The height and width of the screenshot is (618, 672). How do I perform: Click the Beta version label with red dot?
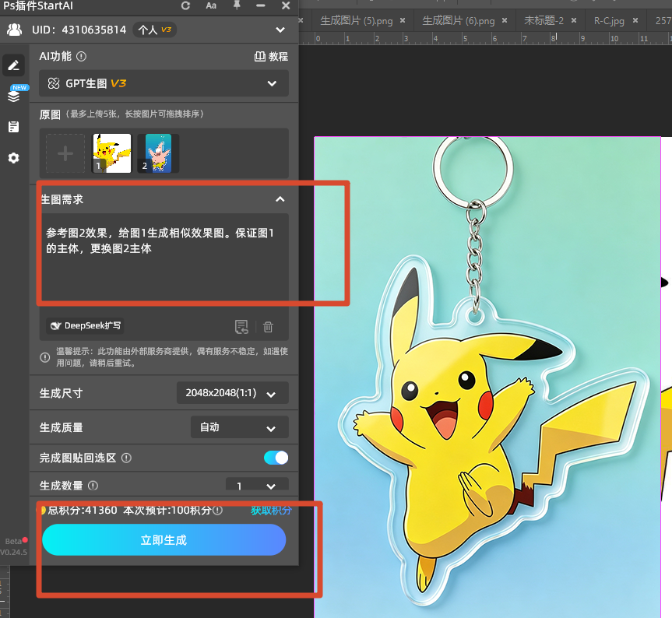[16, 541]
